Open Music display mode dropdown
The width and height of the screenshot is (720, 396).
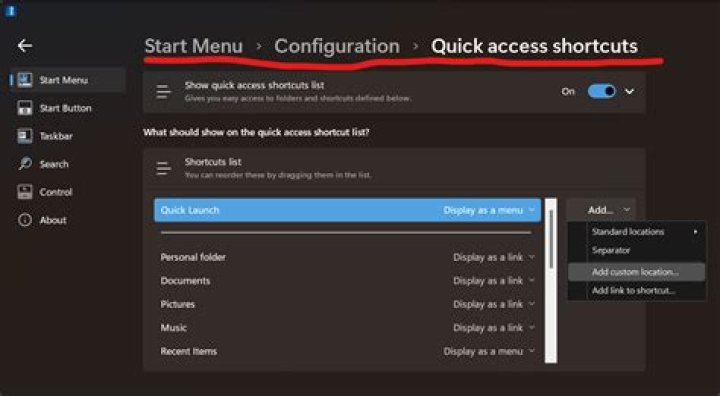[494, 328]
